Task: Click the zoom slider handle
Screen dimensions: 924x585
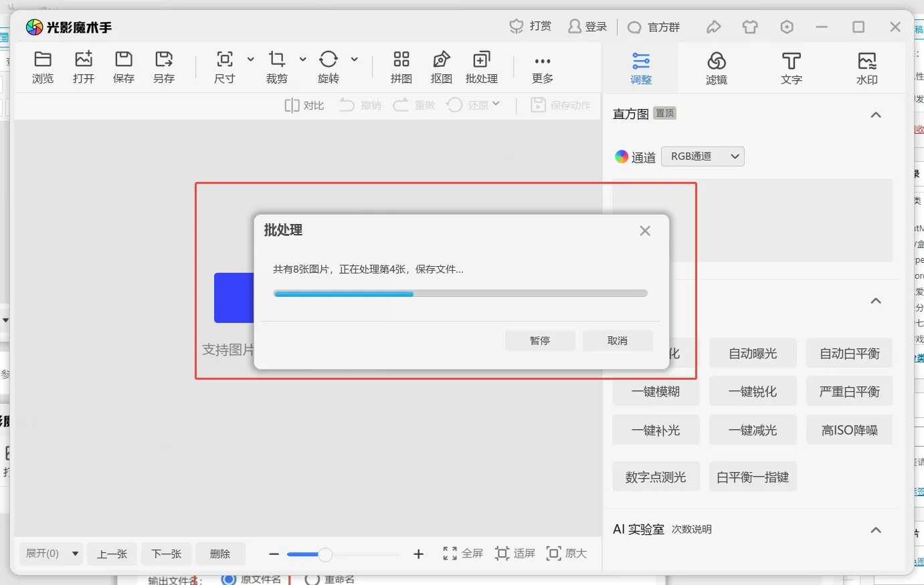Action: [325, 554]
